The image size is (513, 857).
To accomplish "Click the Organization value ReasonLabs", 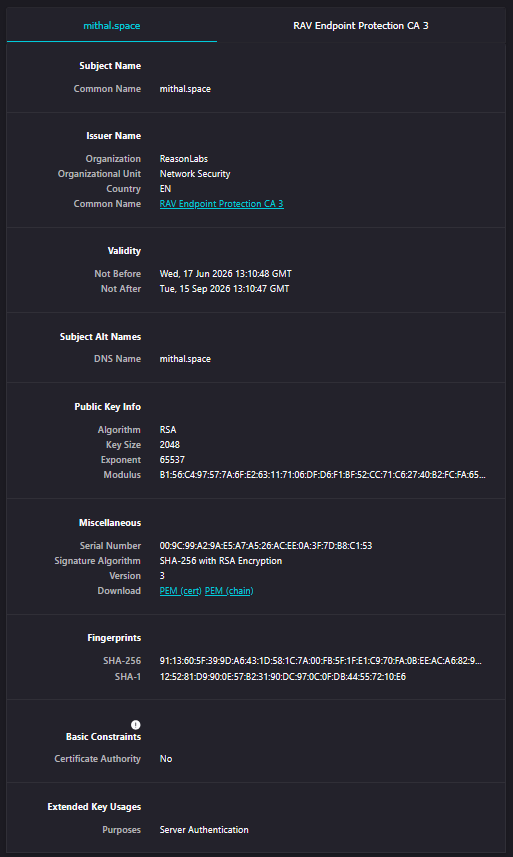I will tap(184, 159).
